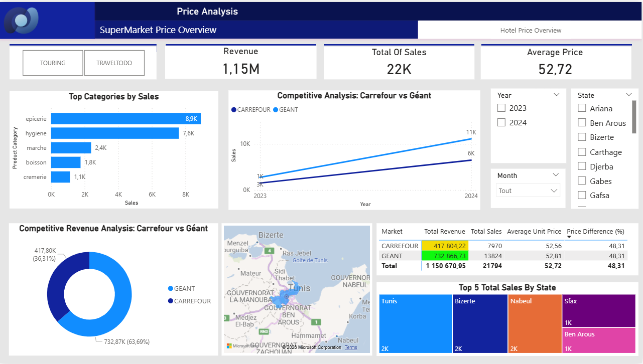
Task: Click the 732 866,73 revenue cell
Action: click(445, 256)
